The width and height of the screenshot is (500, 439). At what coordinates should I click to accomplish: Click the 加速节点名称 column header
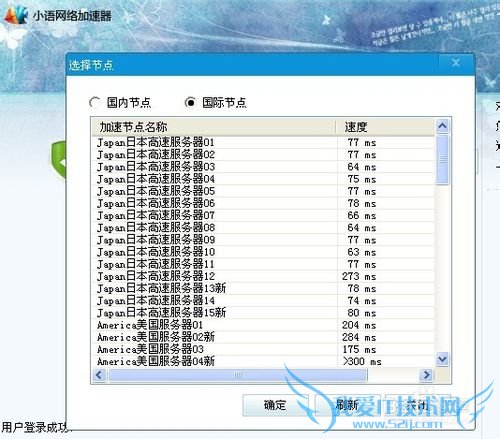(213, 127)
